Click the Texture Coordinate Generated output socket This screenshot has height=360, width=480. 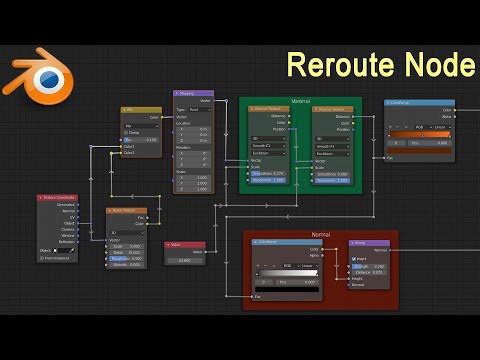pyautogui.click(x=78, y=205)
